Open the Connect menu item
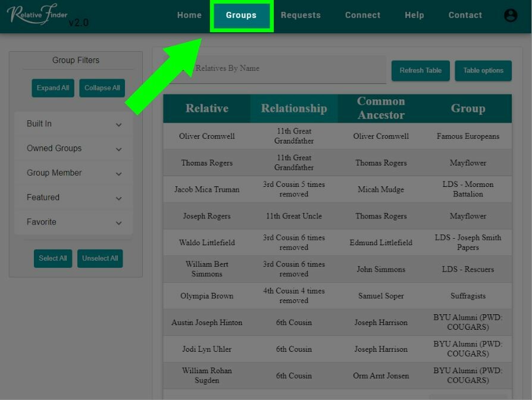This screenshot has height=400, width=532. pyautogui.click(x=362, y=15)
